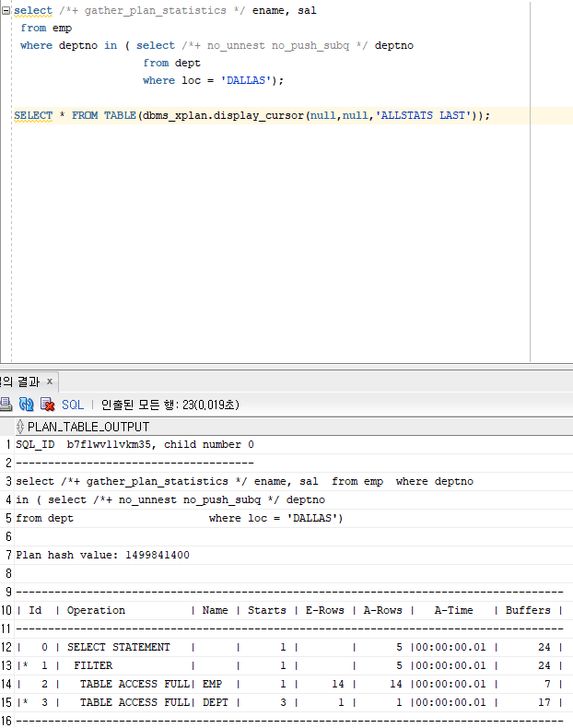Close the query result tab

click(50, 382)
